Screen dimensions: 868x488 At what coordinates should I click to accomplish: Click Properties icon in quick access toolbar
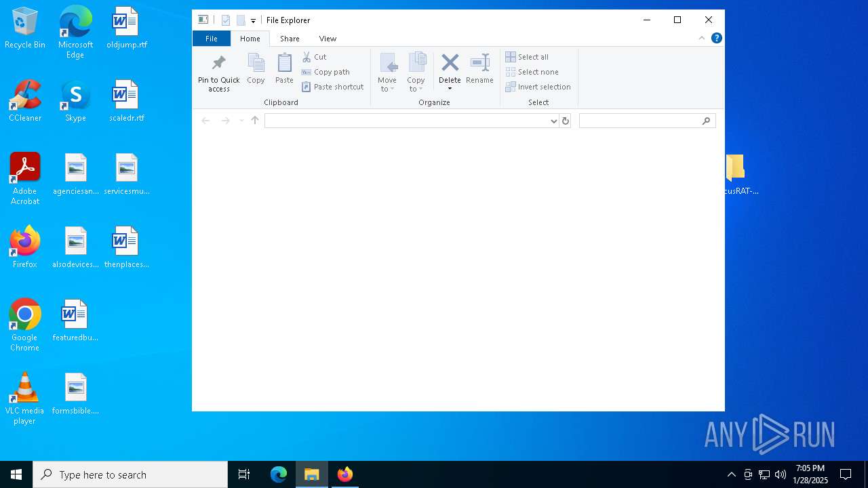point(226,20)
